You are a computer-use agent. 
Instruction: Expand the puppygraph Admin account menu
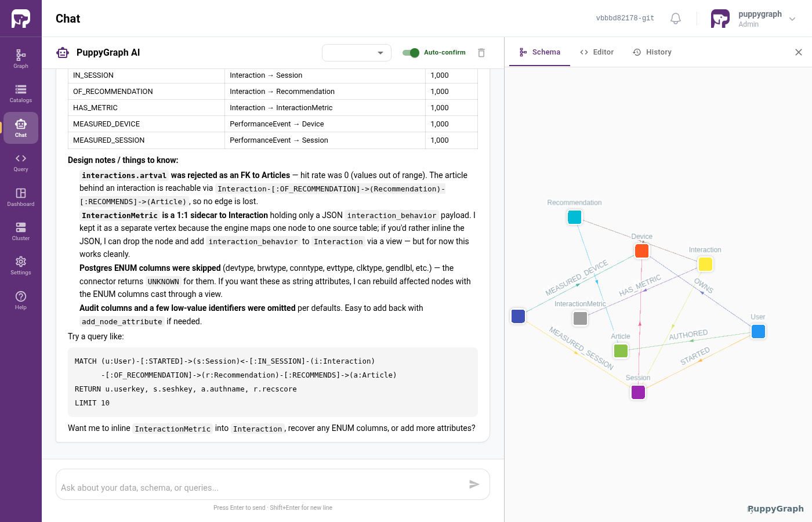pos(792,19)
